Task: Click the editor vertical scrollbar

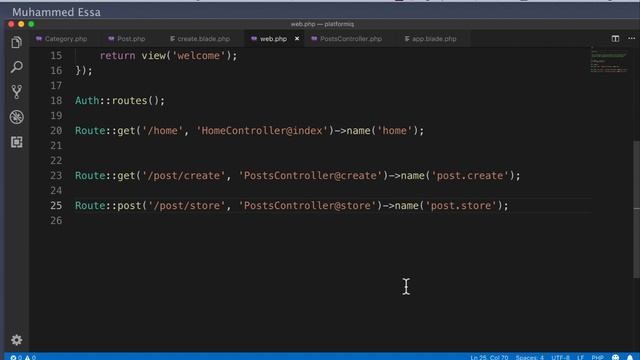Action: [636, 209]
